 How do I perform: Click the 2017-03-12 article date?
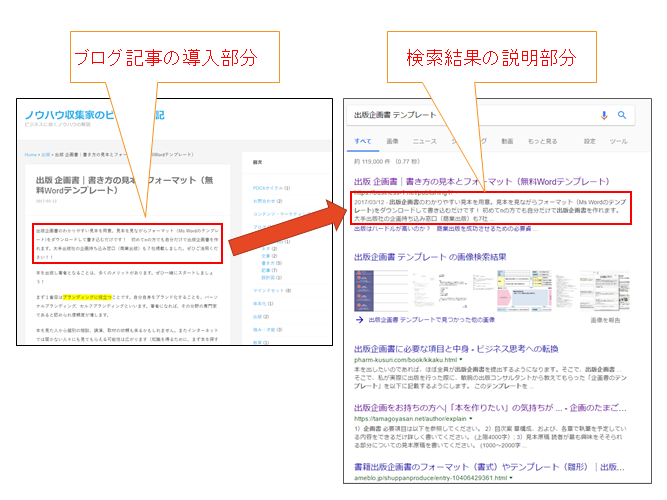[46, 201]
